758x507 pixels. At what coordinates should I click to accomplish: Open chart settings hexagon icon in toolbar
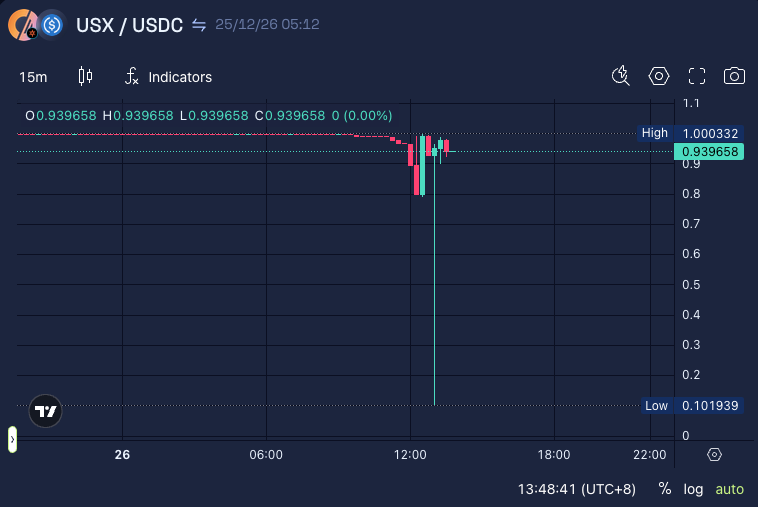click(658, 76)
